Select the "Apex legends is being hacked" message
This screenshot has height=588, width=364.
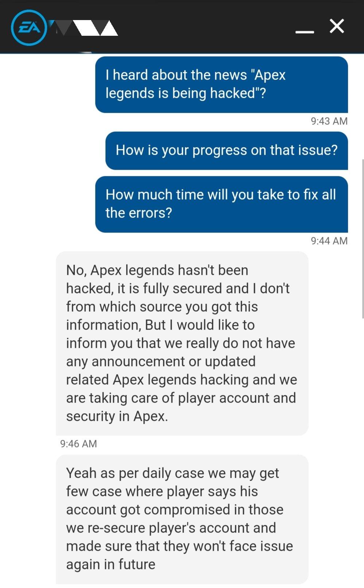(x=221, y=84)
